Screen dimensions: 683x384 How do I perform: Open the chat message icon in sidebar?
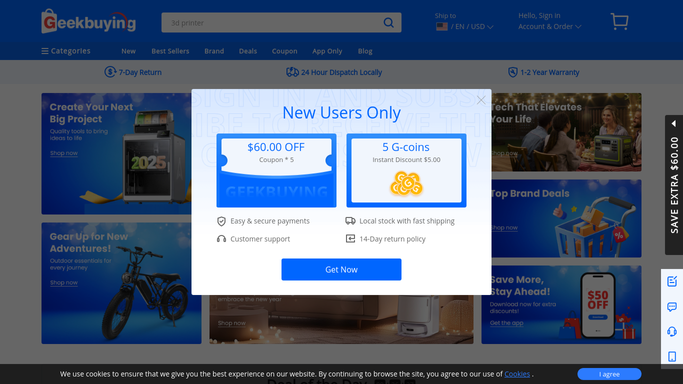point(672,307)
